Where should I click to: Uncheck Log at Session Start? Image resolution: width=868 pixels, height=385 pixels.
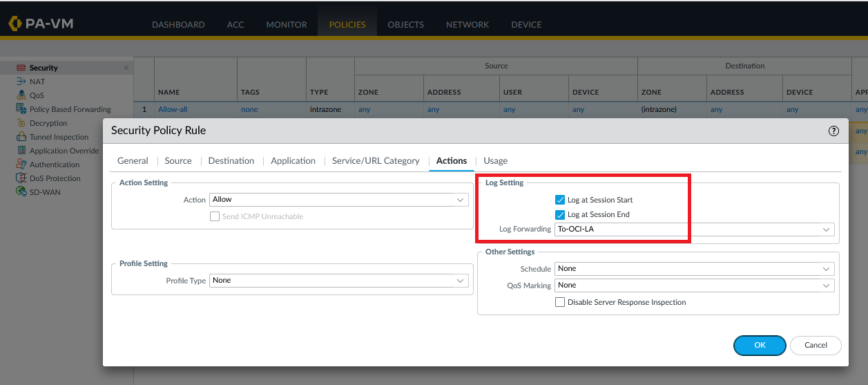[560, 200]
